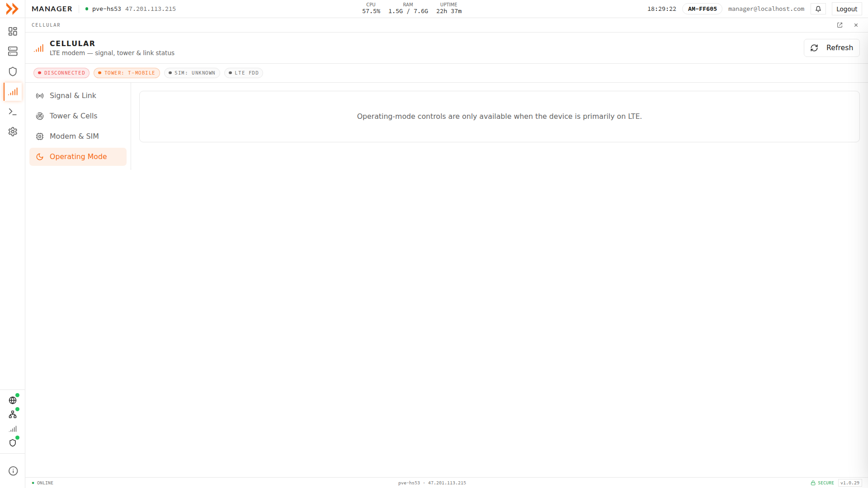Click the pve-hs53 host name in header

106,9
